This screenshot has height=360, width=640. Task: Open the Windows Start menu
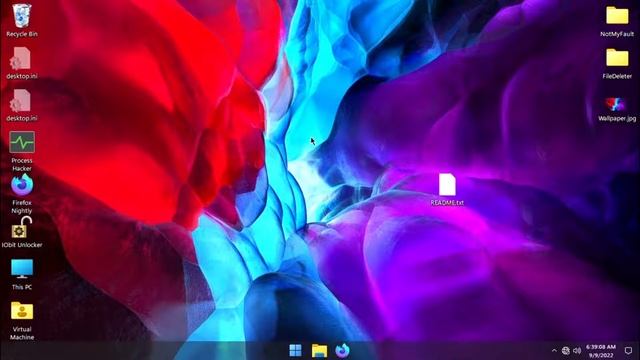coord(296,350)
